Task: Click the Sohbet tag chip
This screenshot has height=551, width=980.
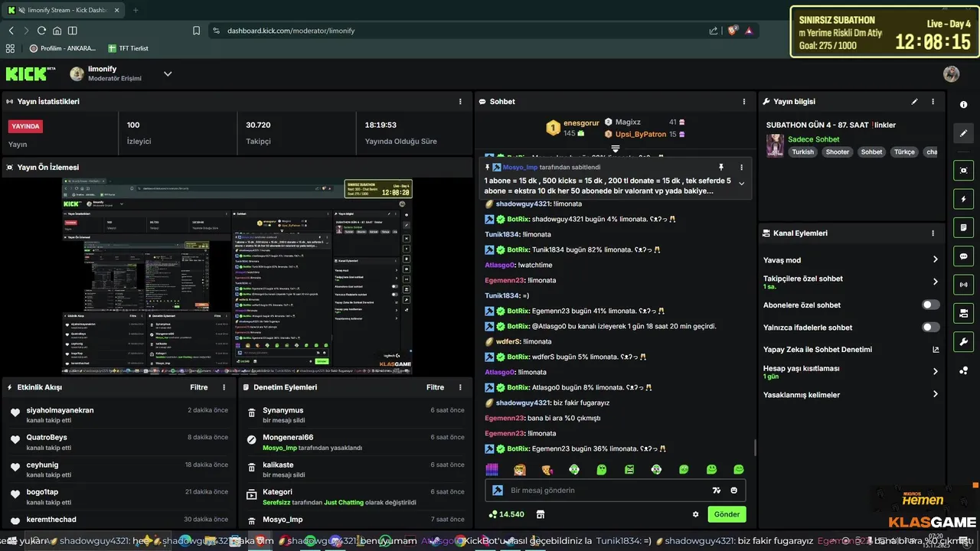Action: [872, 152]
